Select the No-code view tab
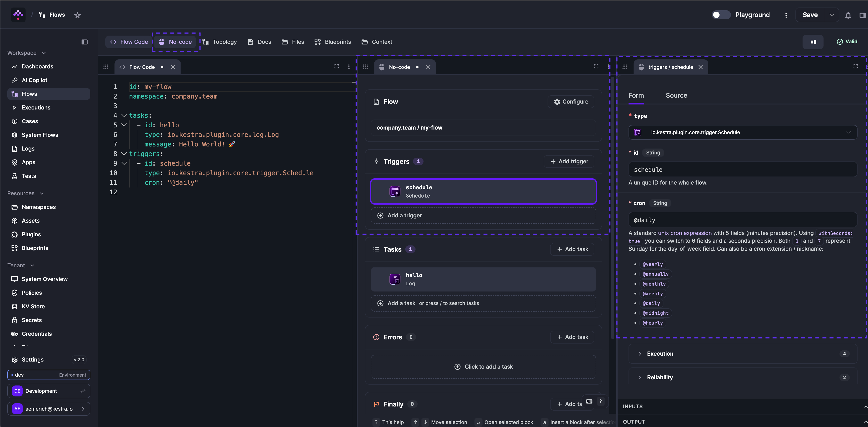 point(176,42)
